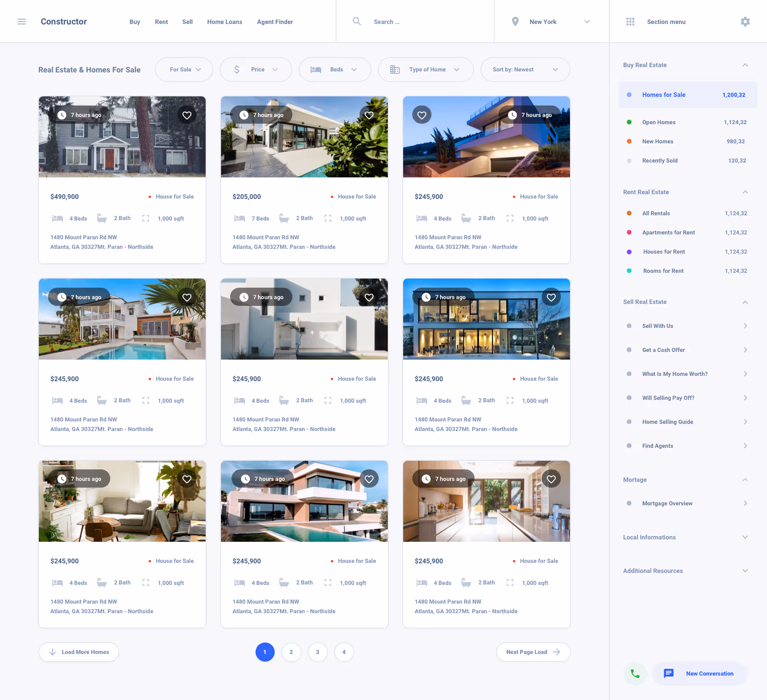
Task: Click orange dot beside New Homes
Action: point(629,141)
